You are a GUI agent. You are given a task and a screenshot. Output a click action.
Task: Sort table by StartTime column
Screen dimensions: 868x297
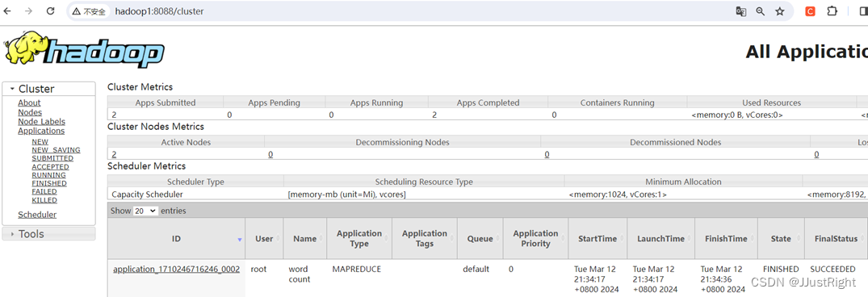tap(598, 238)
